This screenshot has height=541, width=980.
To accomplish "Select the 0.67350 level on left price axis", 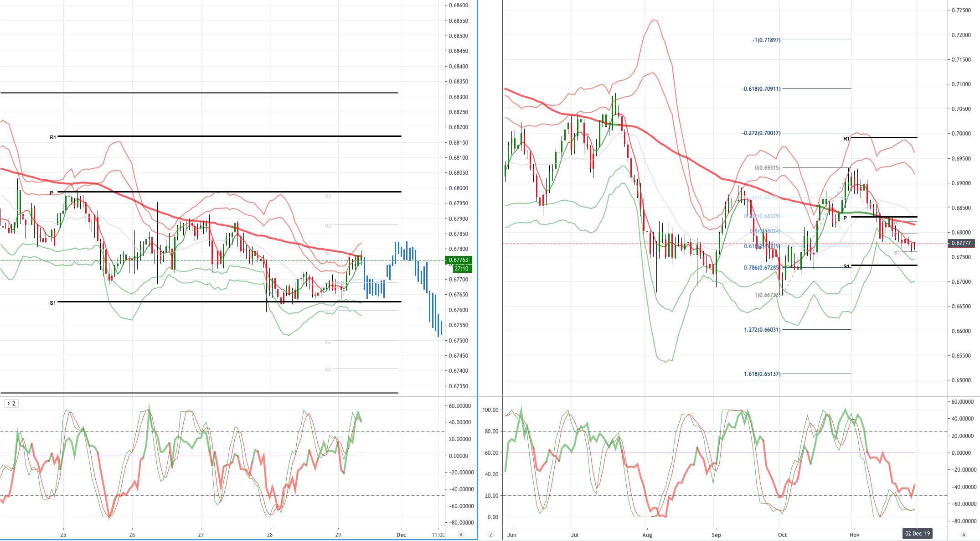I will coord(459,386).
